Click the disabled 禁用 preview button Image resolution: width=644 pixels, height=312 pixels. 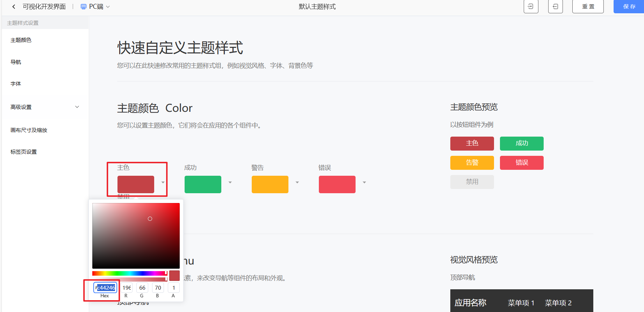tap(472, 182)
